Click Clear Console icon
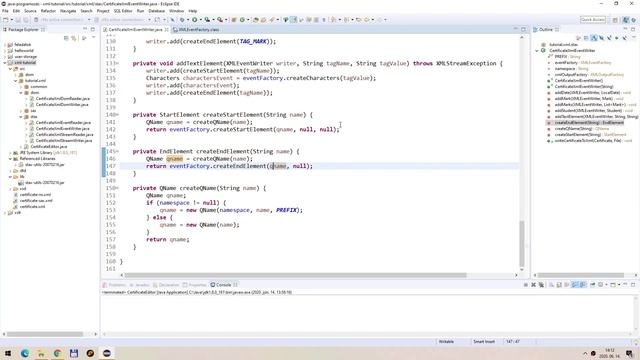Viewport: 640px width, 360px height. (551, 284)
